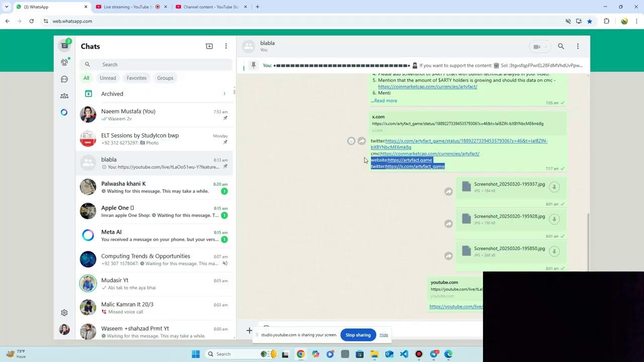644x362 pixels.
Task: Open the blabla group header name
Action: click(267, 43)
